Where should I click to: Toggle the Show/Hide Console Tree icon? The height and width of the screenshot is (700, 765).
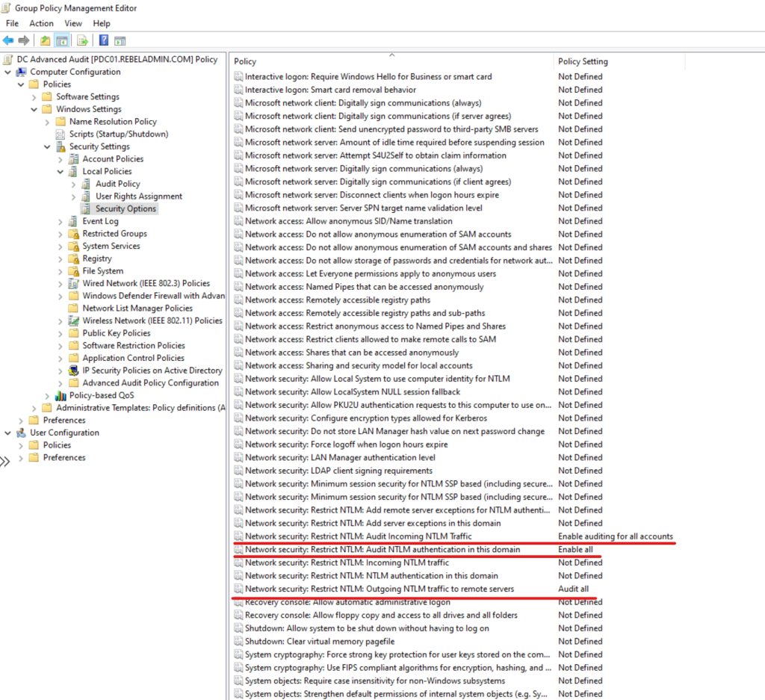click(x=61, y=40)
